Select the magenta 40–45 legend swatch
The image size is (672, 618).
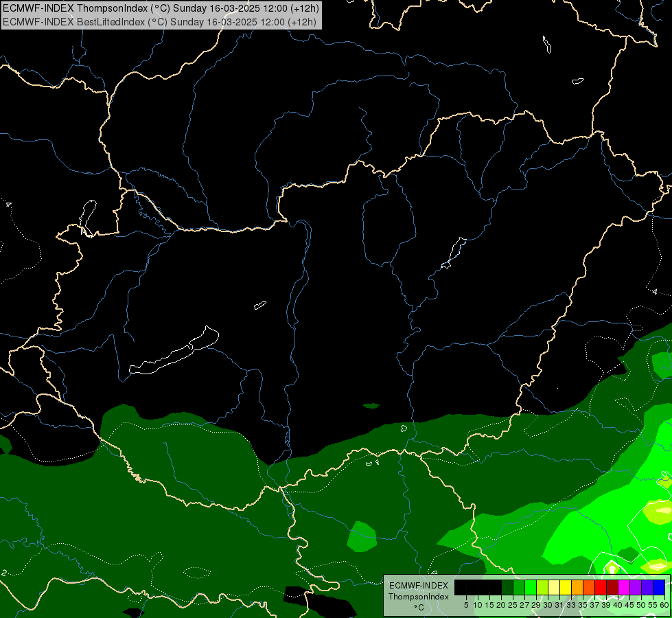624,587
